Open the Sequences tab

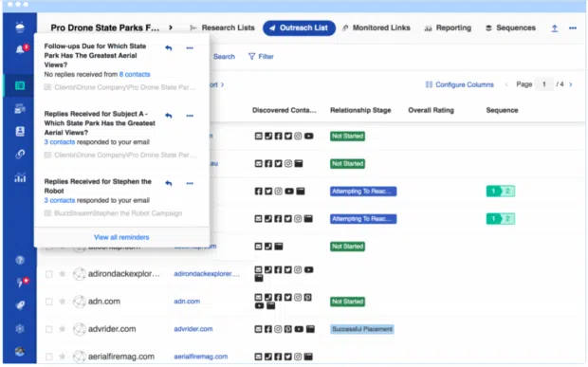pos(510,28)
